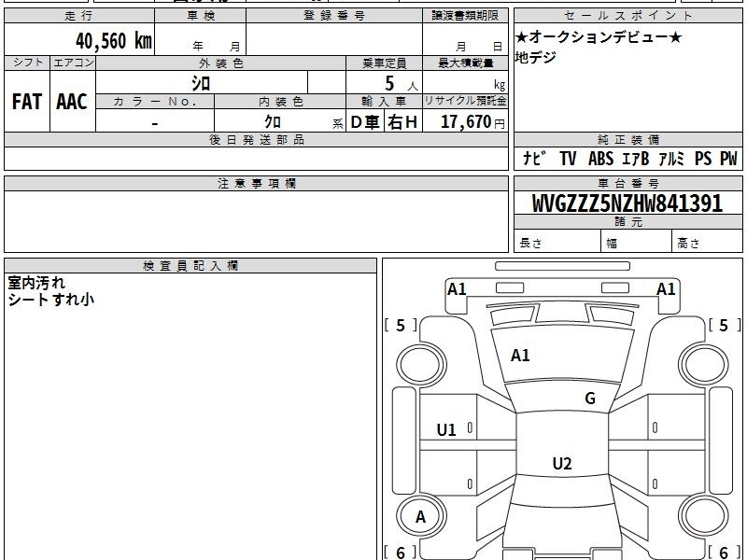Click PS power steering entry
Image resolution: width=747 pixels, height=560 pixels.
click(703, 158)
